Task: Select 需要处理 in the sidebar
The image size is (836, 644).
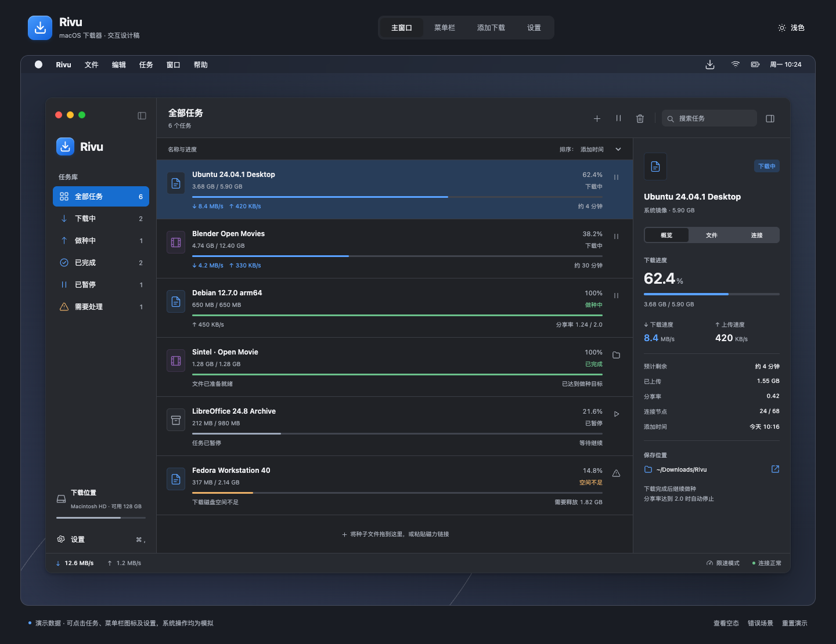Action: coord(101,307)
